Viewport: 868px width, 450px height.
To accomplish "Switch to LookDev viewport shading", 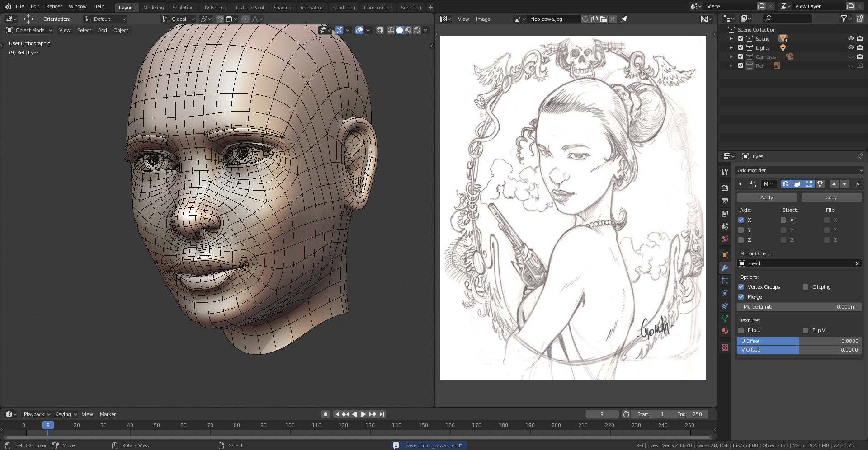I will (x=408, y=30).
